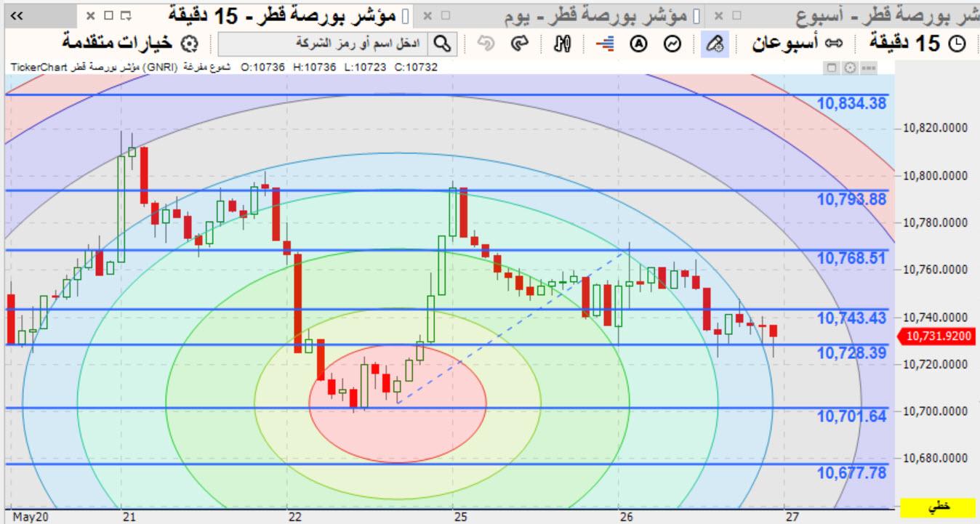980x524 pixels.
Task: Open the candlestick chart type icon
Action: (562, 44)
